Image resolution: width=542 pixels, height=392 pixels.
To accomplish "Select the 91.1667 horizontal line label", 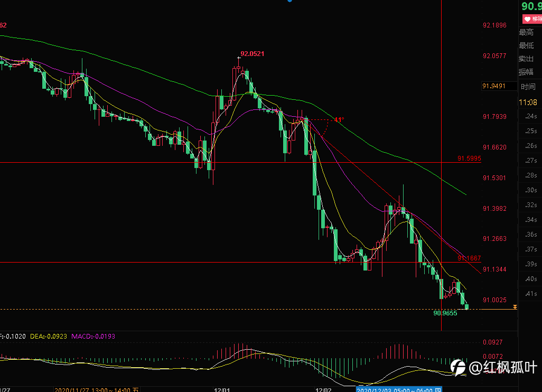I will (x=469, y=258).
